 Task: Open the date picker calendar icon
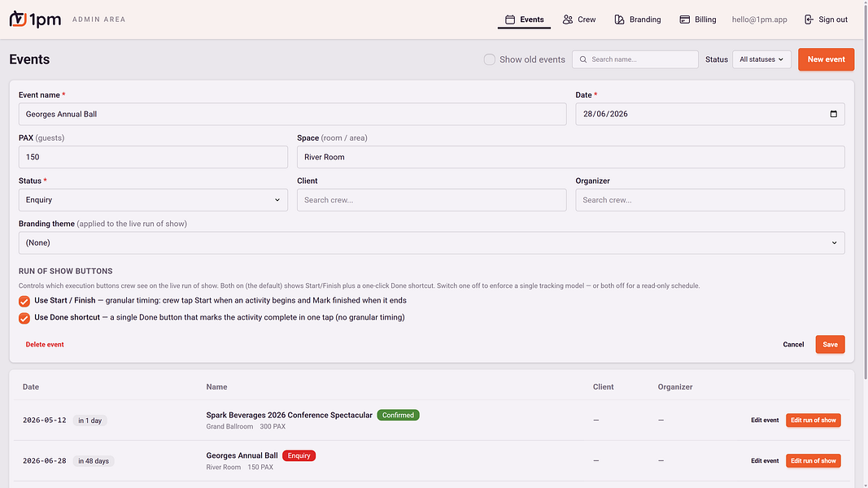click(834, 114)
